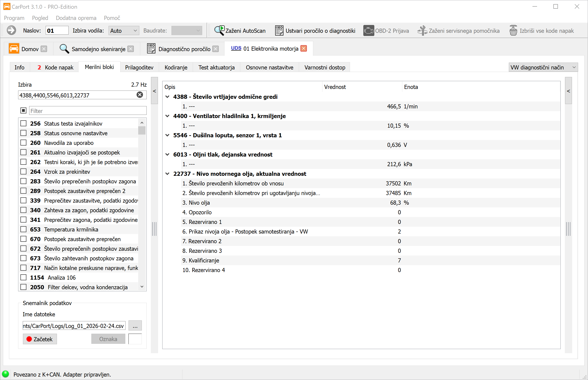
Task: Open the Dodatna oprema menu
Action: tap(76, 18)
